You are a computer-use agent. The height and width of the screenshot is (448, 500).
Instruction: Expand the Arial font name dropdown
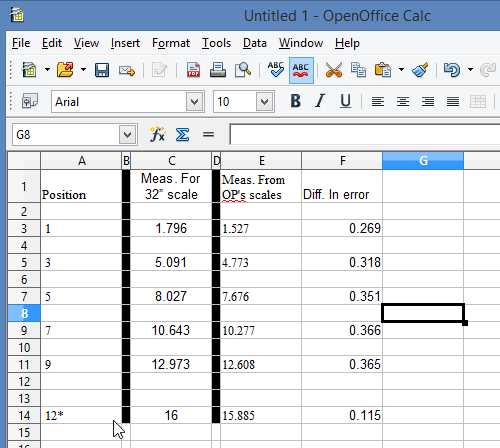click(195, 102)
